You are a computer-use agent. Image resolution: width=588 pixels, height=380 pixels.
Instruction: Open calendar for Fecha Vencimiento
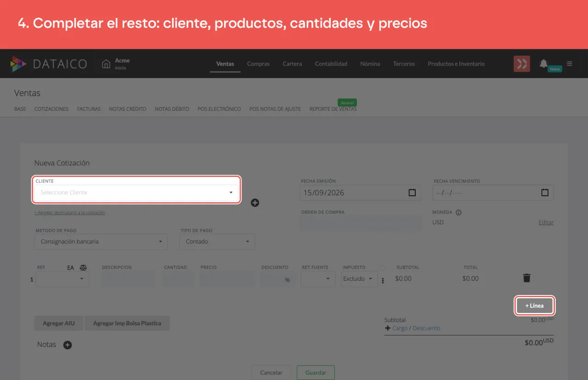[x=545, y=193]
